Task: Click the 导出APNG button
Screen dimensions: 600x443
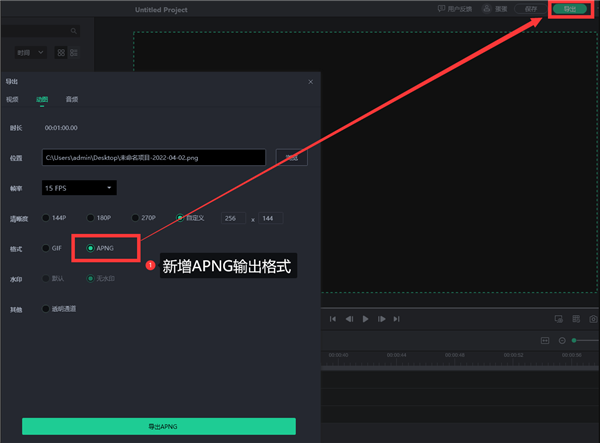Action: point(159,426)
